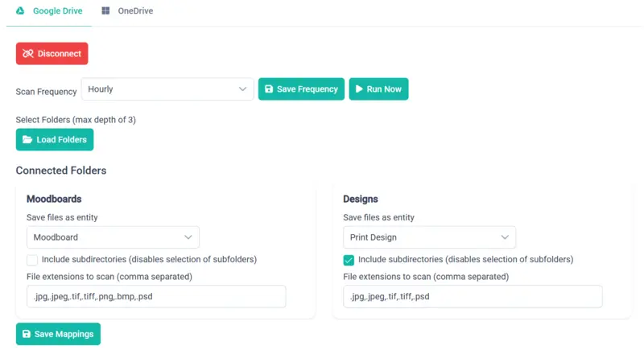Enable subdirectories for Moodboards folder

32,260
